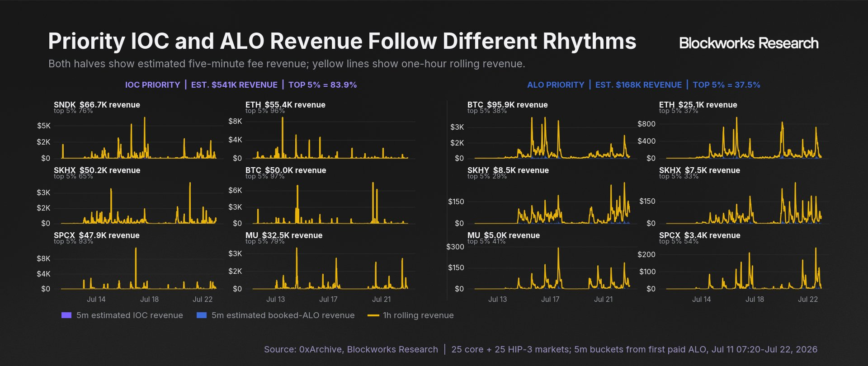Click the 'top 5% 96%' label under ETH
The height and width of the screenshot is (366, 868).
[x=265, y=111]
